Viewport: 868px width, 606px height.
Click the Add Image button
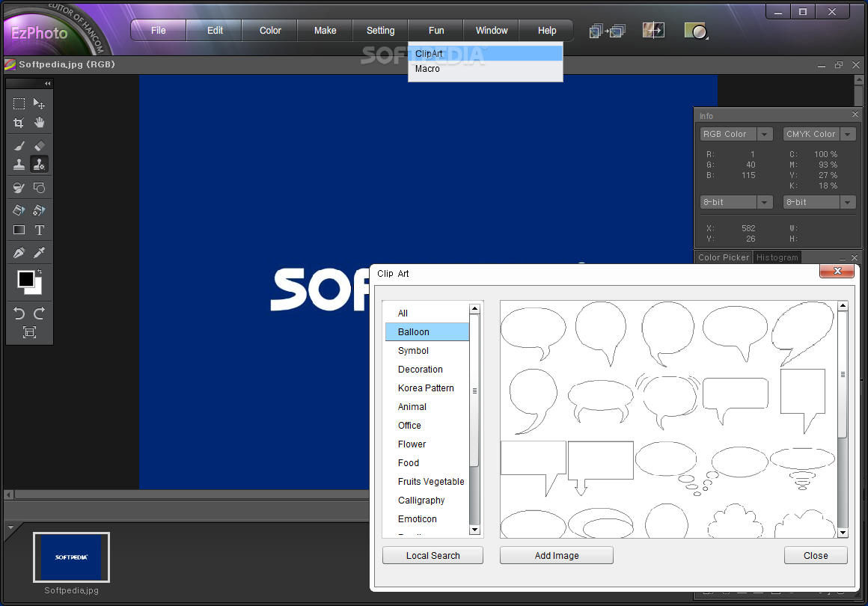pos(556,556)
